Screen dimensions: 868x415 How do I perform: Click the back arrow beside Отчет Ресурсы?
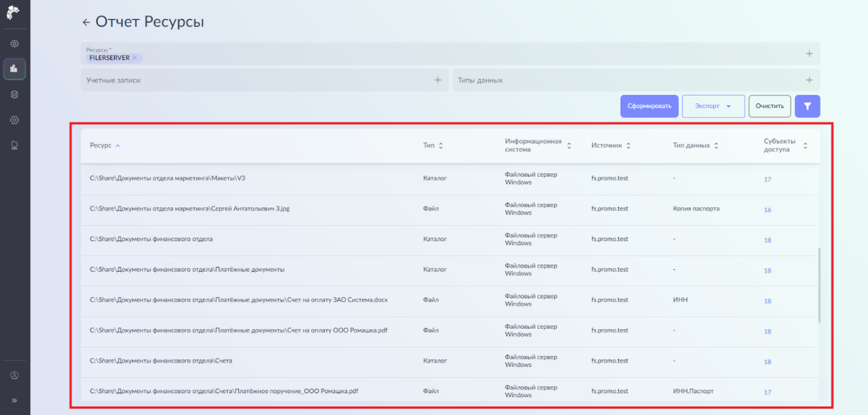click(x=86, y=22)
